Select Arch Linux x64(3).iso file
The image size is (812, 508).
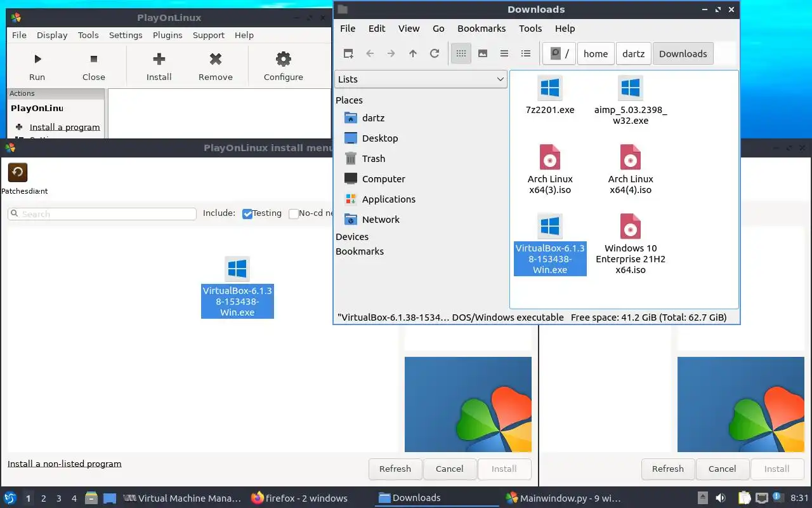point(550,170)
